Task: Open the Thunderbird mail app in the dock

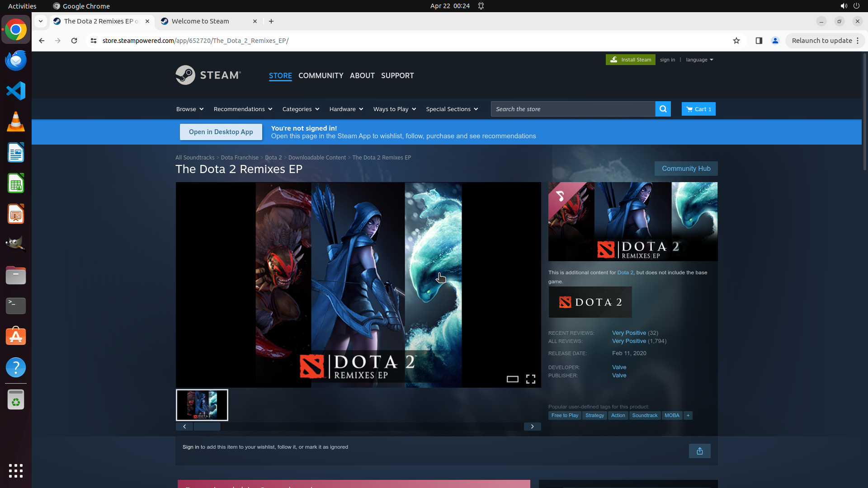Action: (16, 61)
